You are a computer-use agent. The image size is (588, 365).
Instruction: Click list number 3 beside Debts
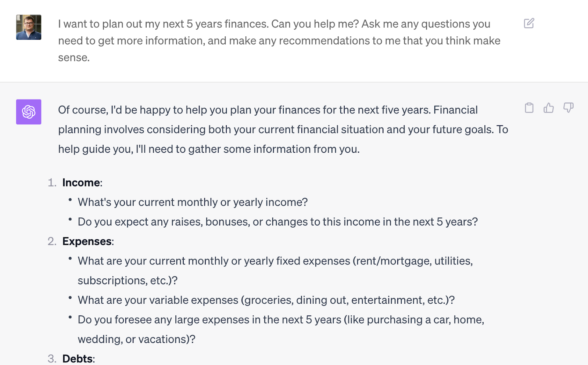[x=52, y=358]
